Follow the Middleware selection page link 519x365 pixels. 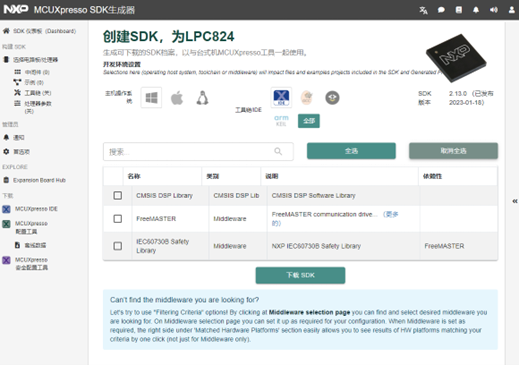(309, 312)
